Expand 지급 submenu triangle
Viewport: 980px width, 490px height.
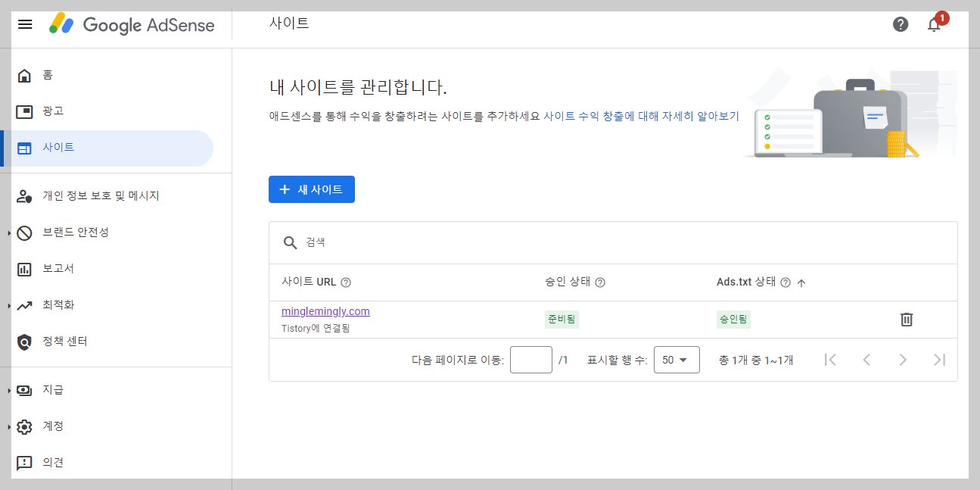pyautogui.click(x=9, y=390)
